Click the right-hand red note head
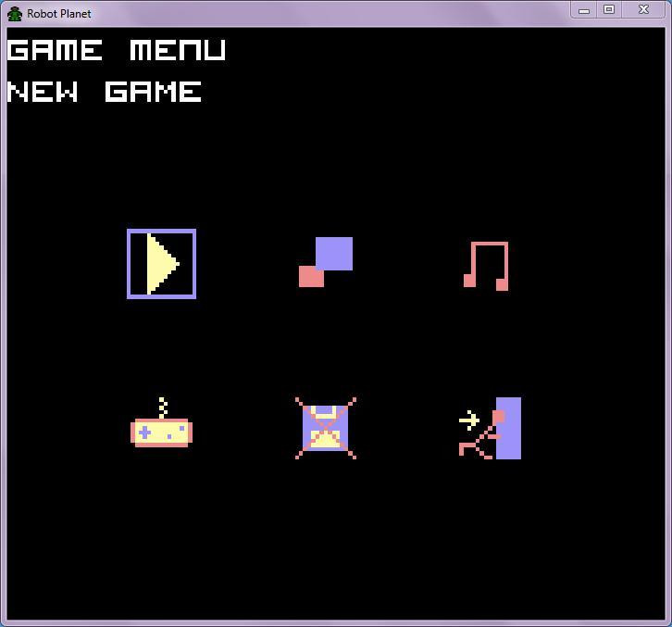This screenshot has height=627, width=672. tap(503, 284)
